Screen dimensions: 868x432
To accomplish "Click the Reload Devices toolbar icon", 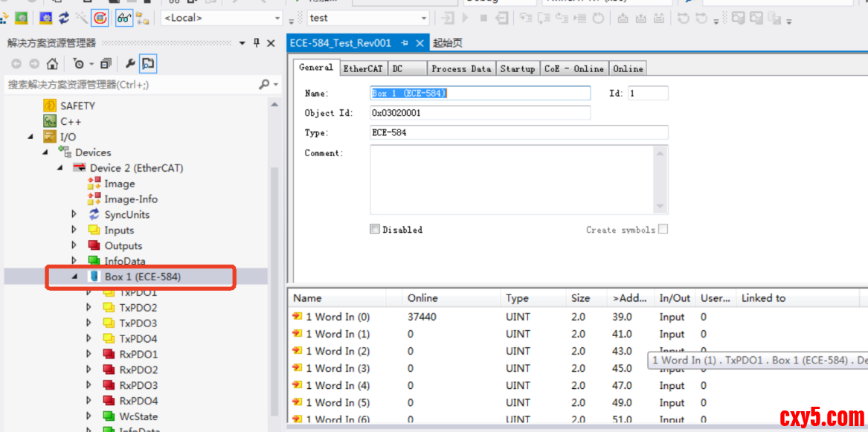I will click(64, 18).
